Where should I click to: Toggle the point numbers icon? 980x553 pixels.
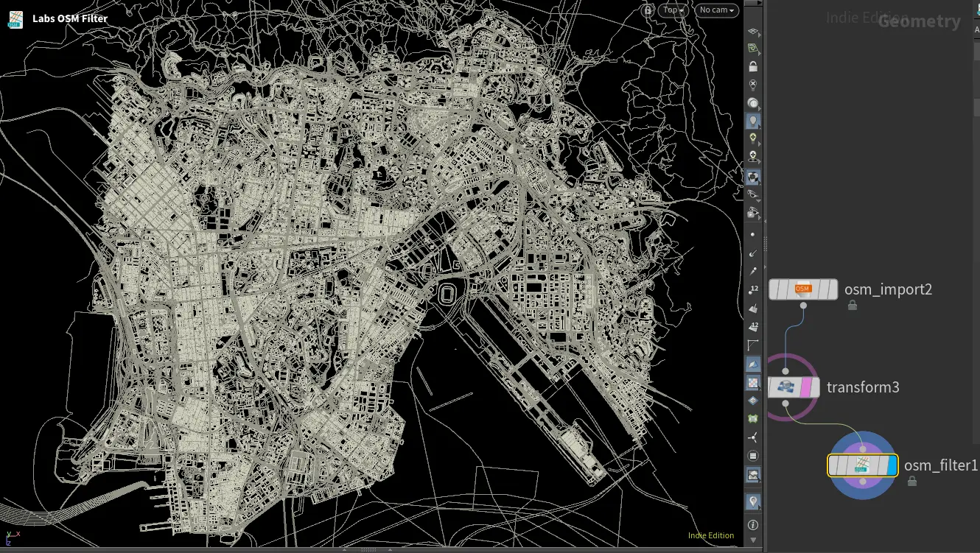click(x=752, y=289)
